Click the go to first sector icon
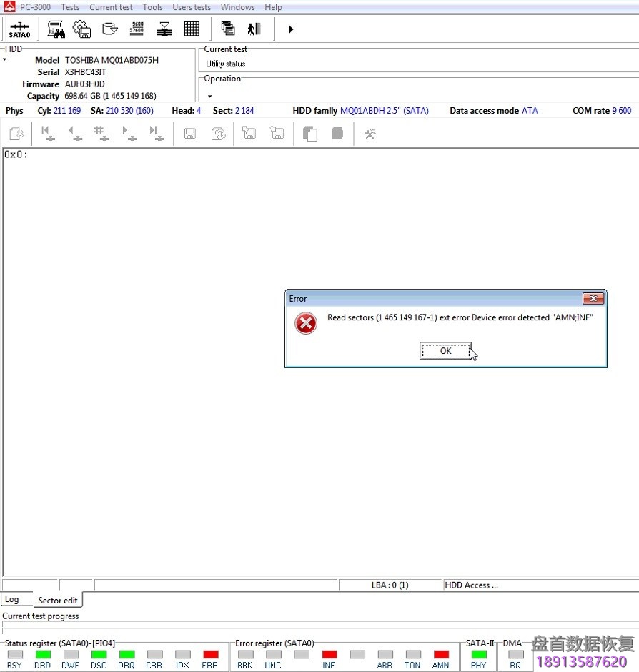 46,134
